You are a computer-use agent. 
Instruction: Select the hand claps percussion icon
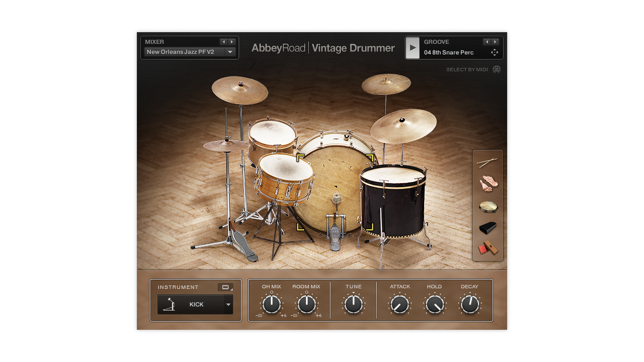pyautogui.click(x=488, y=184)
